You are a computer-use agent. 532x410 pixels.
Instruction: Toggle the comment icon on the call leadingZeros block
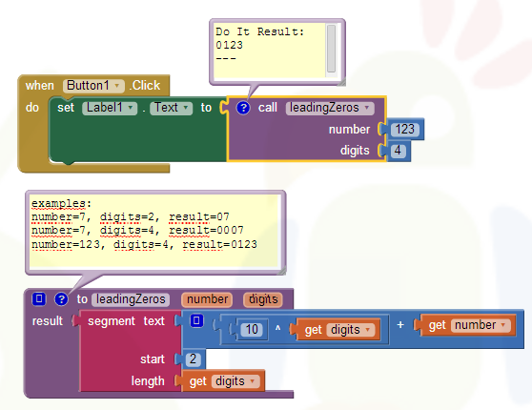click(x=243, y=108)
